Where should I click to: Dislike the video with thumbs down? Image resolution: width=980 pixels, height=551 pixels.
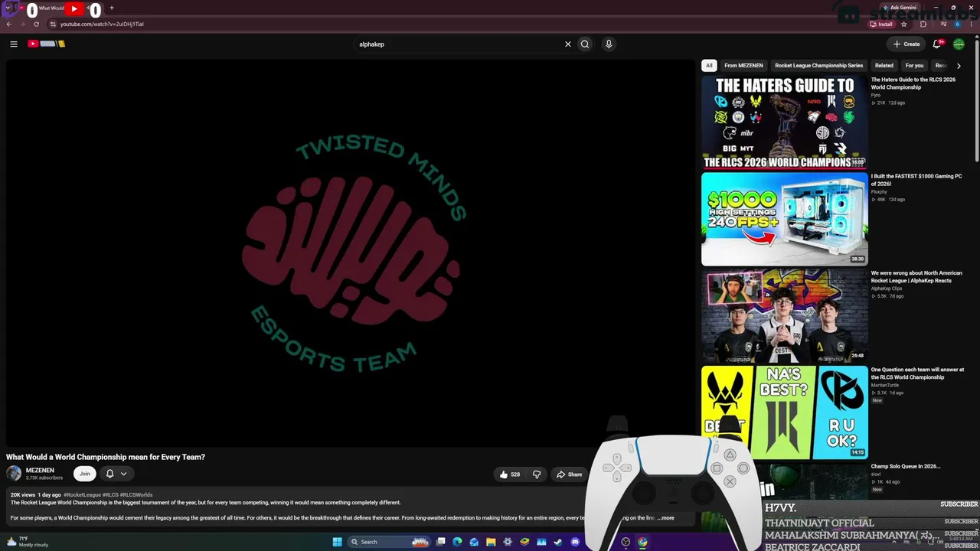[537, 474]
